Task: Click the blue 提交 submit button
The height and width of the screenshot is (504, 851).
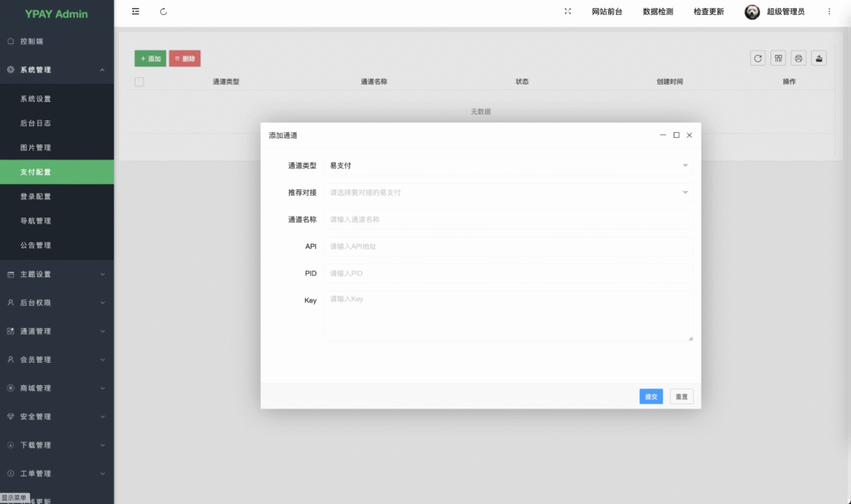Action: coord(651,397)
